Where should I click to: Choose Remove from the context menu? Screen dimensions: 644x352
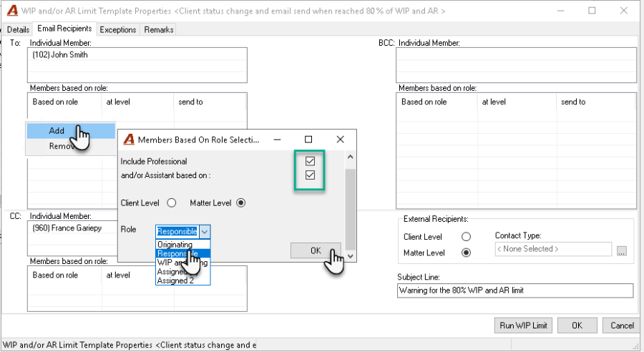pyautogui.click(x=71, y=146)
